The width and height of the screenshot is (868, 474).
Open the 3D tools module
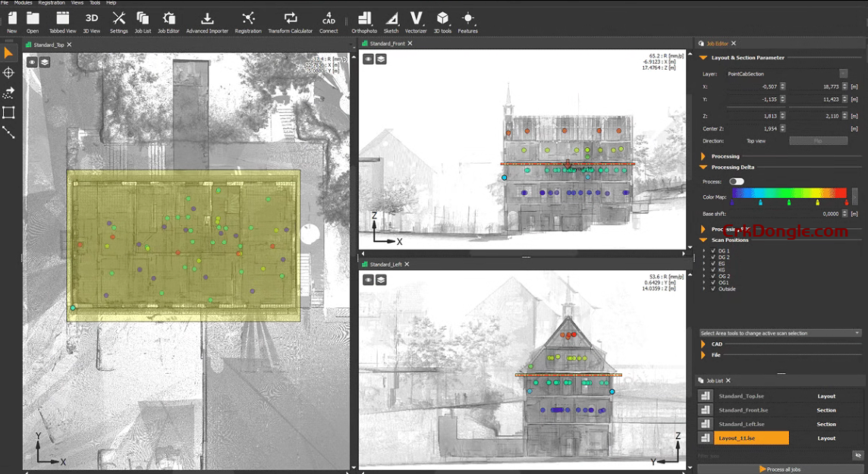point(442,20)
